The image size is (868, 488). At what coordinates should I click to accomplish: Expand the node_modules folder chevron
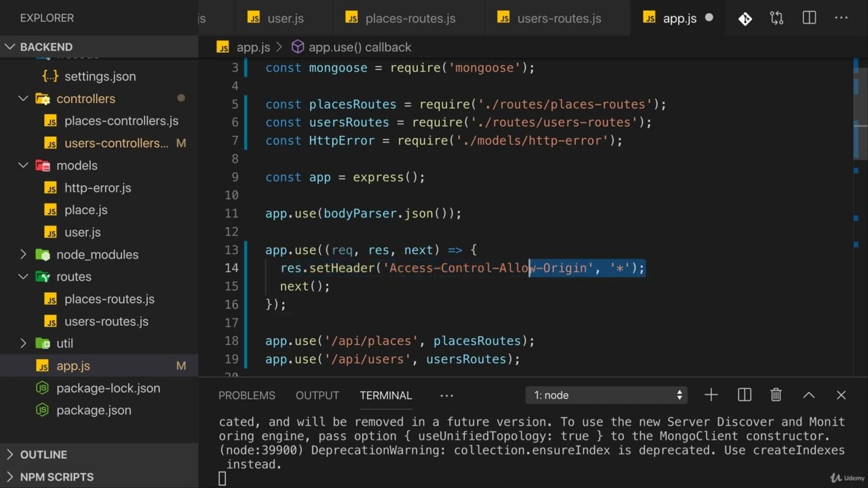click(x=23, y=255)
